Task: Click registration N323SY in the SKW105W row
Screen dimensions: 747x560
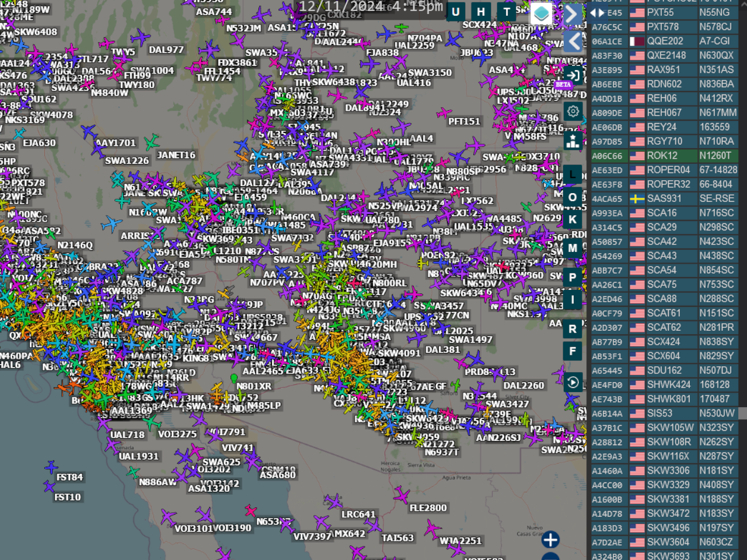Action: pyautogui.click(x=717, y=428)
